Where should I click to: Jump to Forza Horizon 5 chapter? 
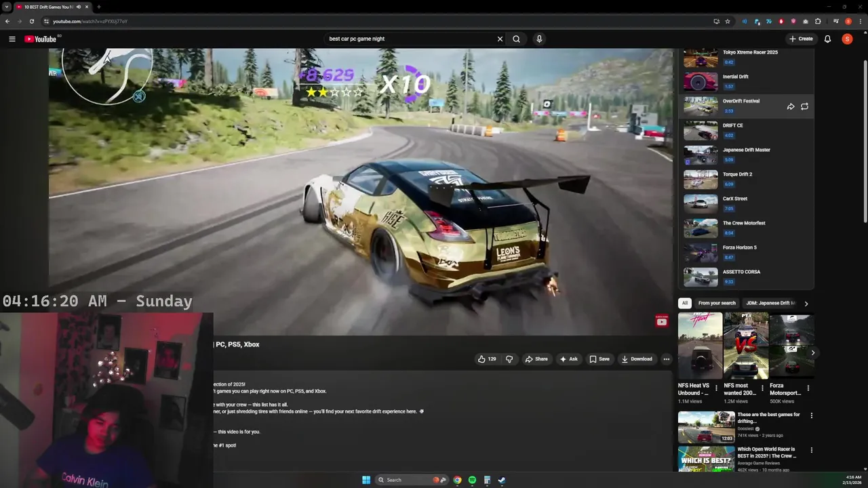pyautogui.click(x=746, y=253)
